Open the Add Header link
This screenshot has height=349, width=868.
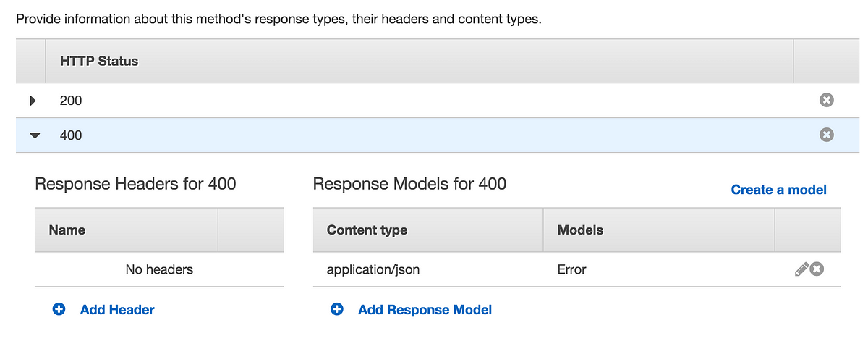tap(117, 309)
